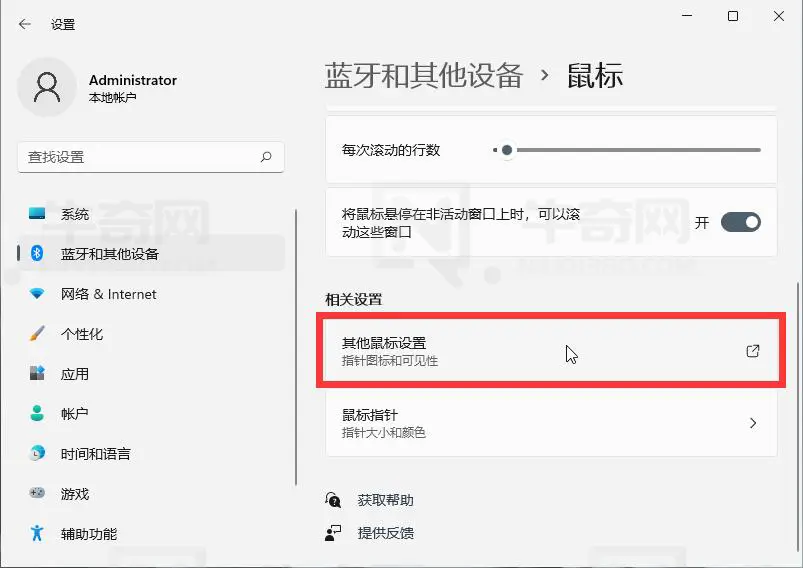This screenshot has height=568, width=803.
Task: Click the 帐户 person icon
Action: (x=37, y=413)
